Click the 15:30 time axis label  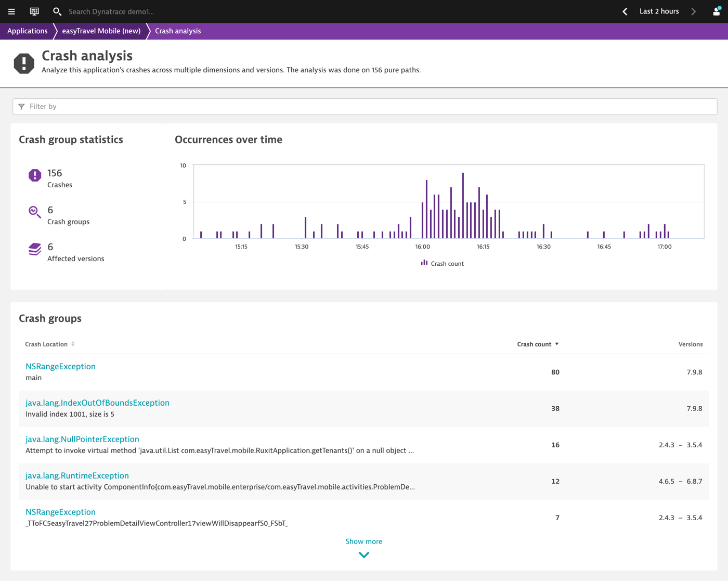pyautogui.click(x=302, y=247)
